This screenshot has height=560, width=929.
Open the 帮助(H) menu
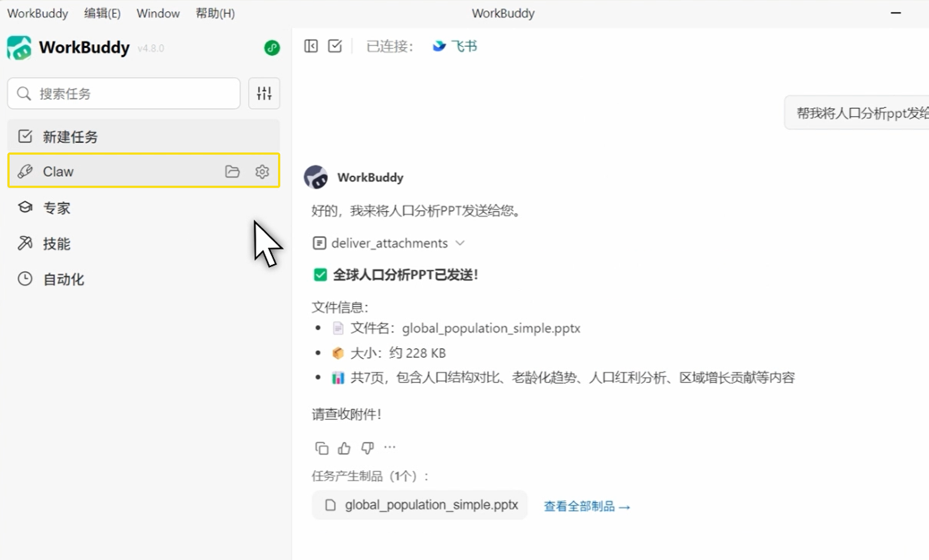point(215,14)
